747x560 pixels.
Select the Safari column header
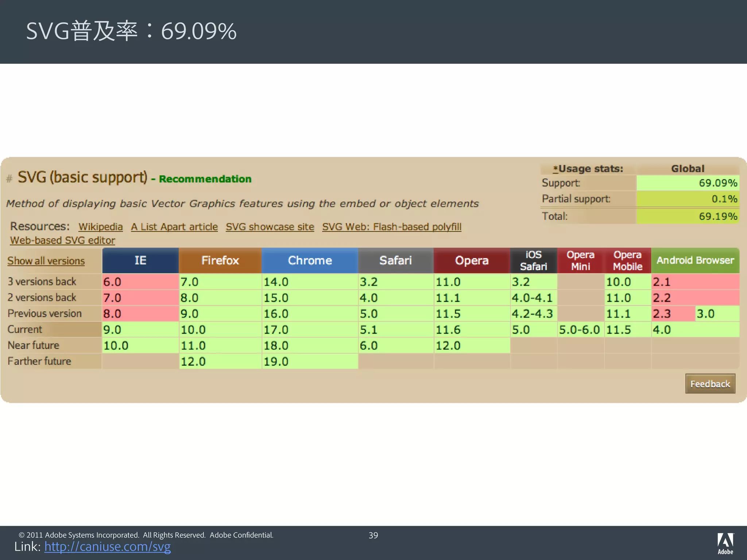(x=396, y=260)
